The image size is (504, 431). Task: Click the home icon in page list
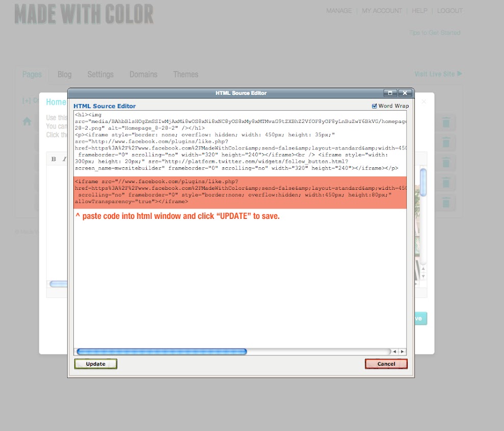(27, 121)
